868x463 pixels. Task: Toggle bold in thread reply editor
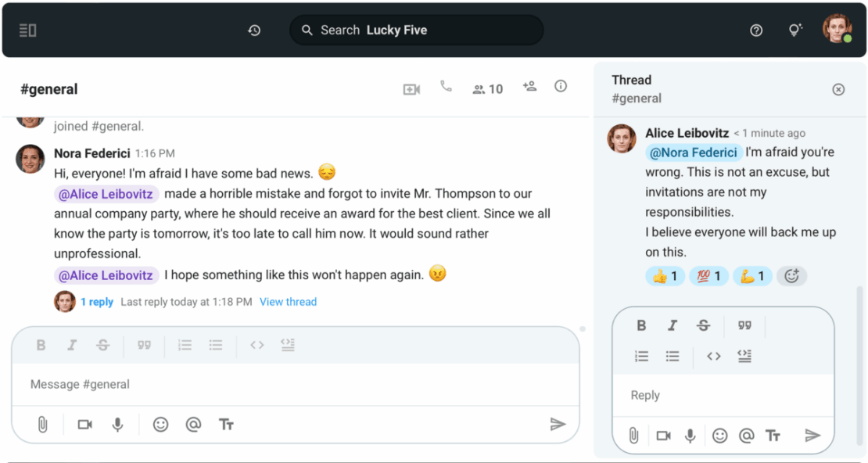point(641,326)
